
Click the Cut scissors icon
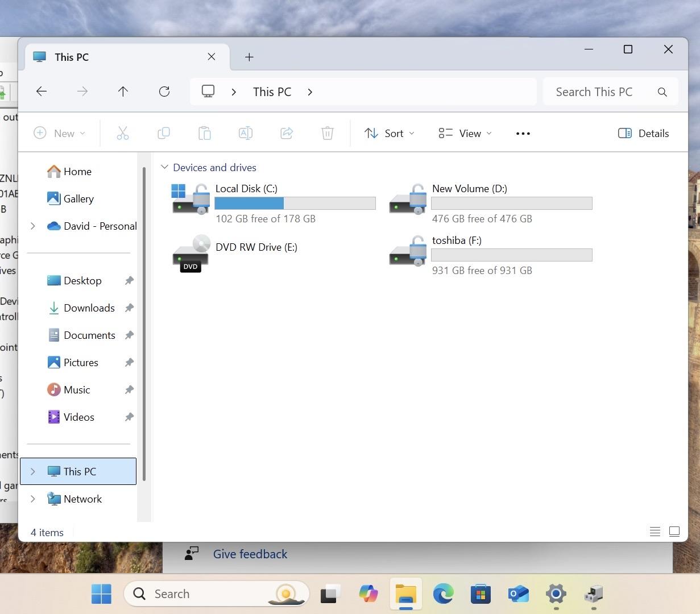[x=123, y=133]
